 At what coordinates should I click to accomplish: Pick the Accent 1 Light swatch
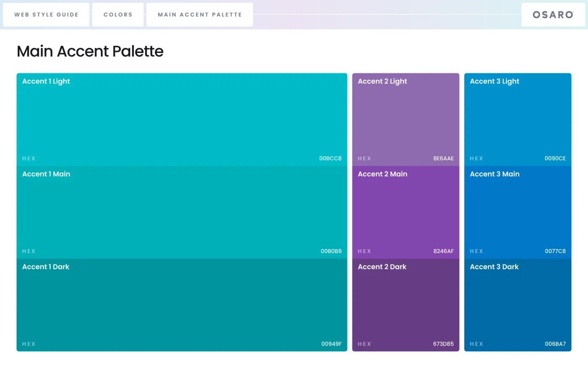click(x=182, y=119)
